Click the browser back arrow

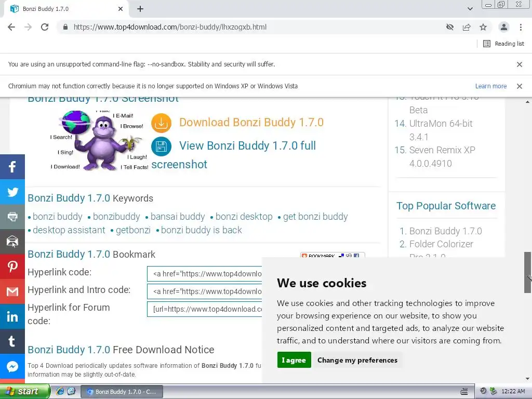pos(11,27)
